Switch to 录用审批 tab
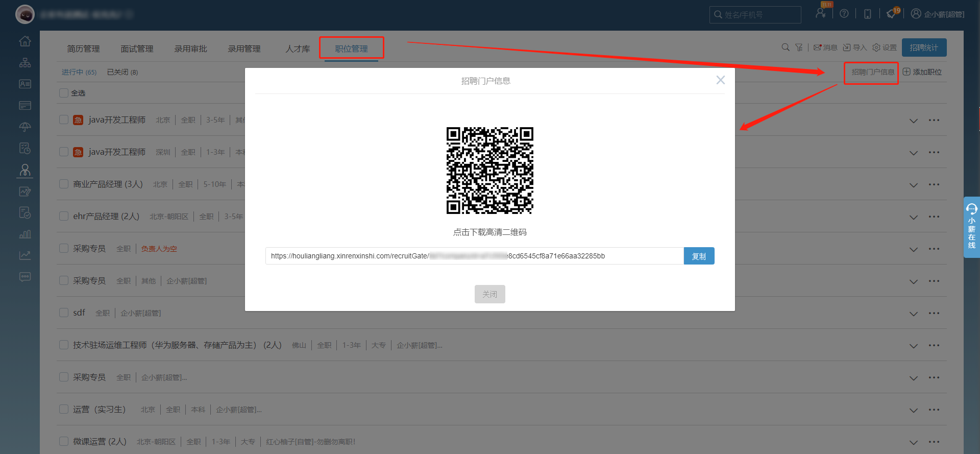This screenshot has width=980, height=454. (190, 49)
